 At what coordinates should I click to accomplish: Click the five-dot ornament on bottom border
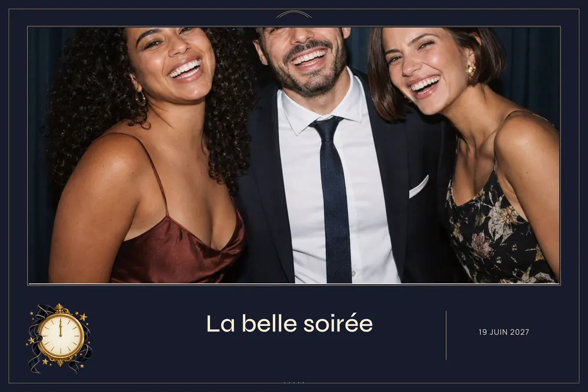(x=294, y=383)
